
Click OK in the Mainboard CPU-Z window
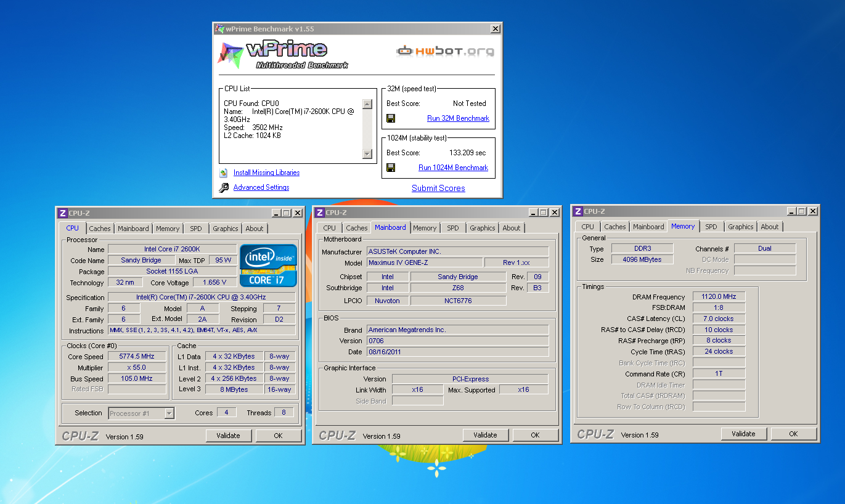pyautogui.click(x=535, y=435)
